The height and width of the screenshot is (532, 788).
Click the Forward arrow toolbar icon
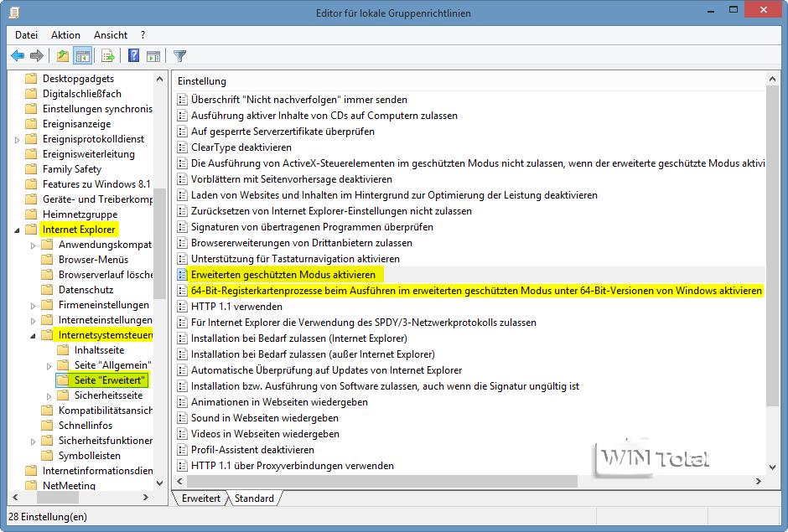click(37, 56)
